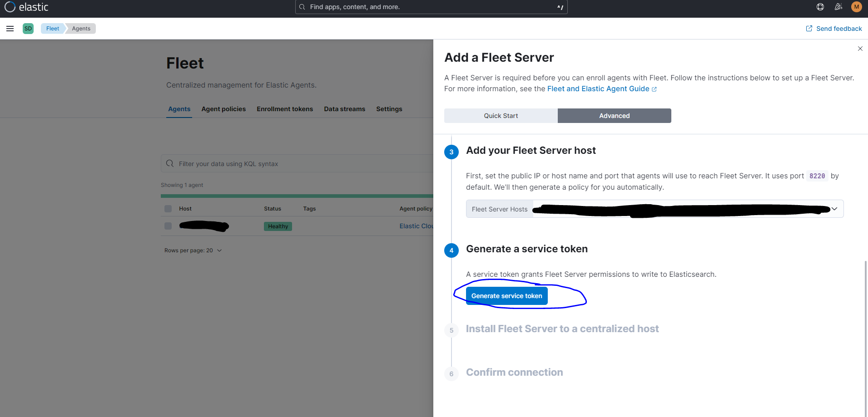
Task: Click the Install Fleet Server to a centralized host step
Action: pos(562,329)
